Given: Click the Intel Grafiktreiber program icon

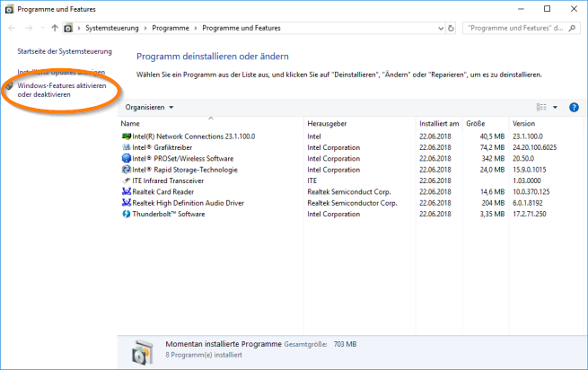Looking at the screenshot, I should pos(127,147).
